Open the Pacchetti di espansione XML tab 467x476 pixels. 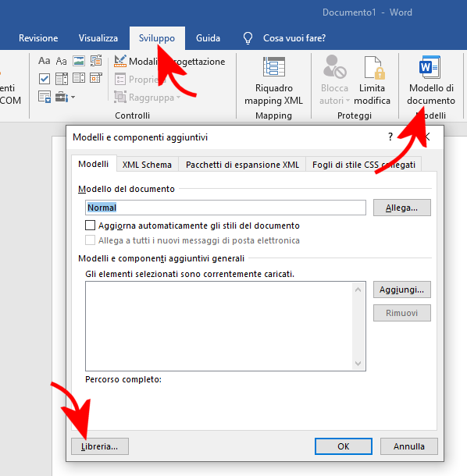(242, 165)
